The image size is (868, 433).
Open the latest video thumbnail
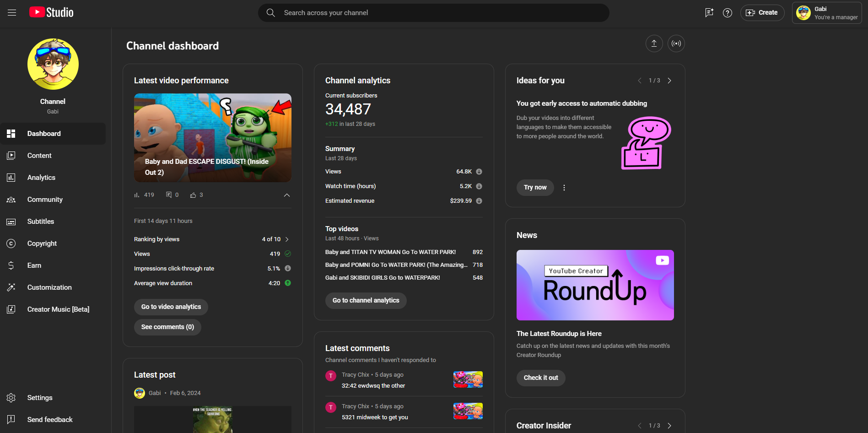coord(213,138)
